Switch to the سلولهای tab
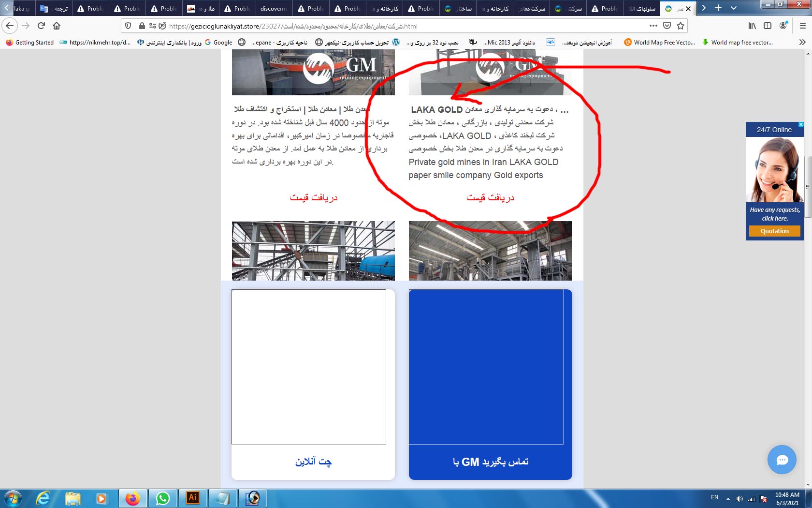The height and width of the screenshot is (508, 812). point(641,9)
